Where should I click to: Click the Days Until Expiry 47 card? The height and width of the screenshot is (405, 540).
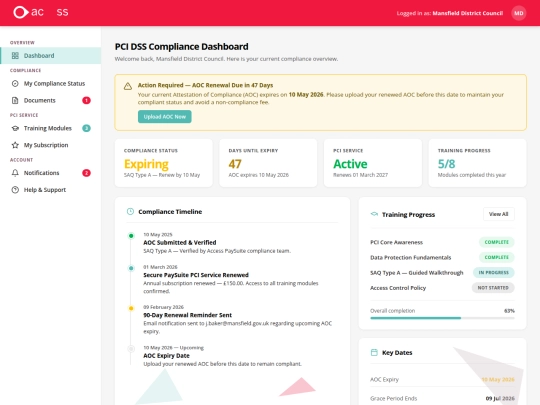click(268, 163)
